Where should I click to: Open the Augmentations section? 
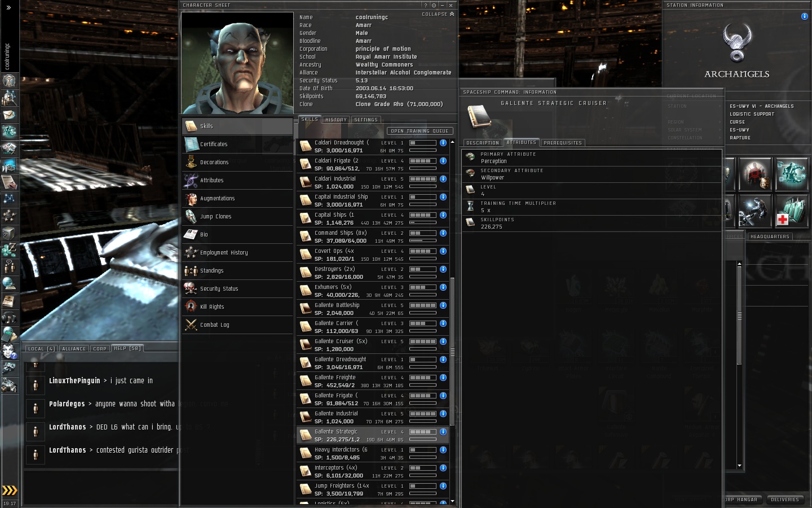pos(237,198)
